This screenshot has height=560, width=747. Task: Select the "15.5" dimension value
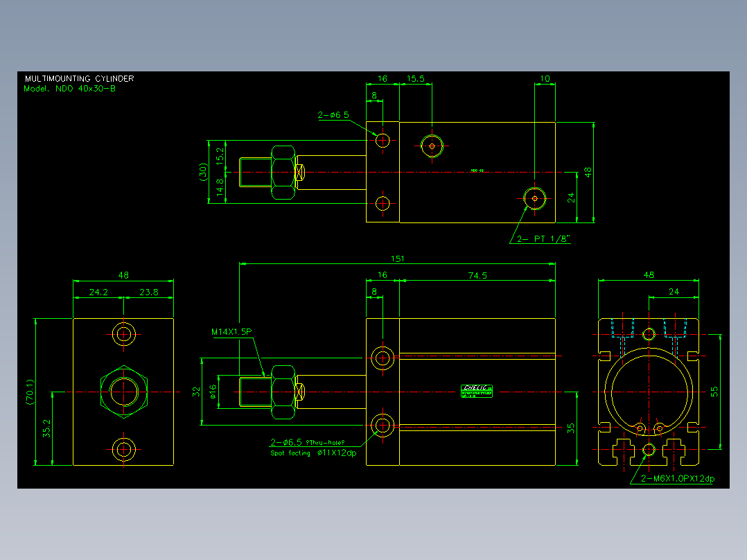[416, 78]
